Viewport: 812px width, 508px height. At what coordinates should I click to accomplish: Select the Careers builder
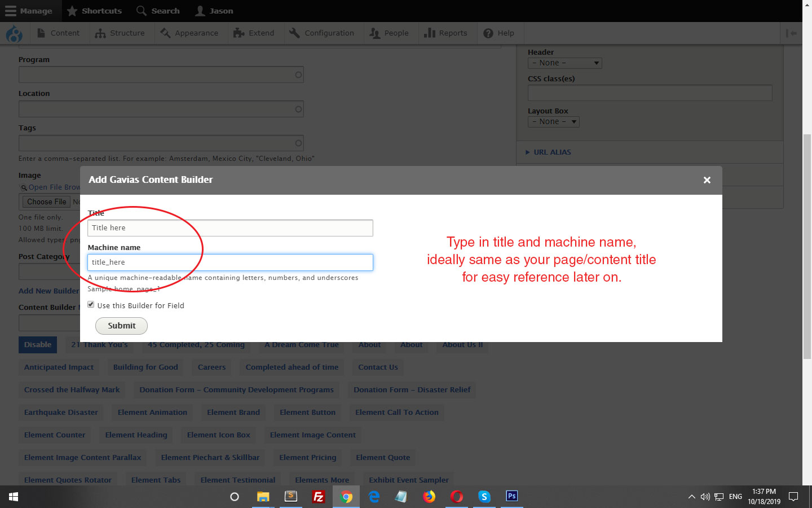(211, 367)
